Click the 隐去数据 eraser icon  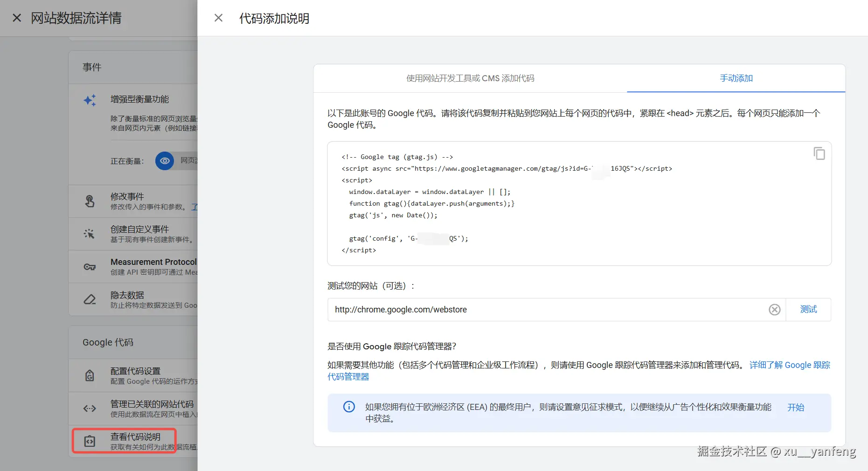coord(90,299)
